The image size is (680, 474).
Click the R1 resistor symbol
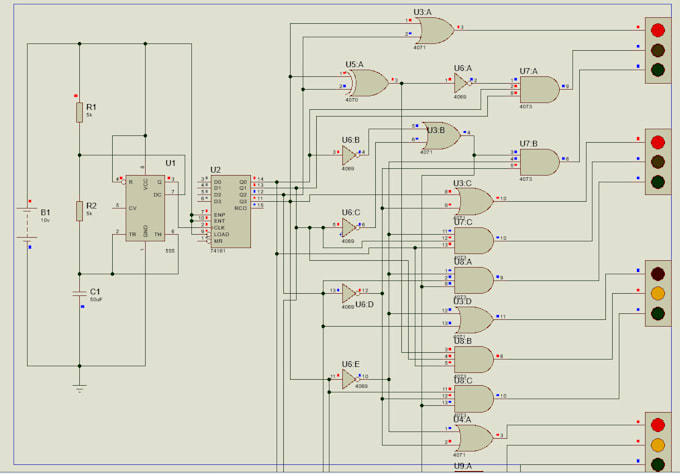coord(79,113)
